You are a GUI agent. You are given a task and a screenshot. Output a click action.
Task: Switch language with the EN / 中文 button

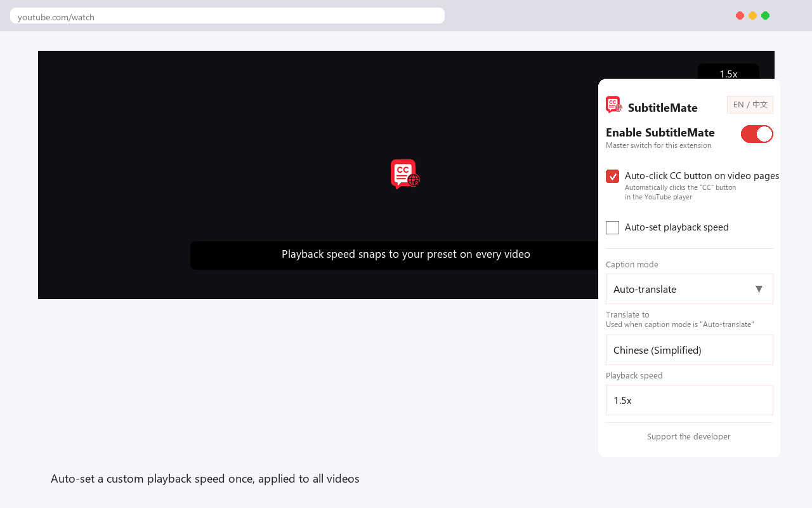click(x=750, y=105)
